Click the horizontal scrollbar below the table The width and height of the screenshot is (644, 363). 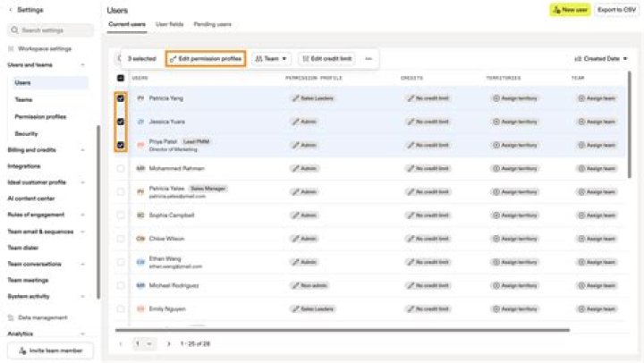pos(343,330)
